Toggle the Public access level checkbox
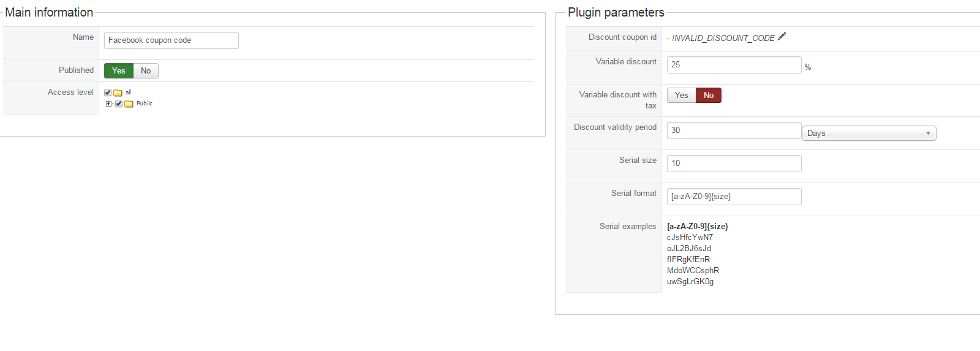980x351 pixels. coord(119,104)
